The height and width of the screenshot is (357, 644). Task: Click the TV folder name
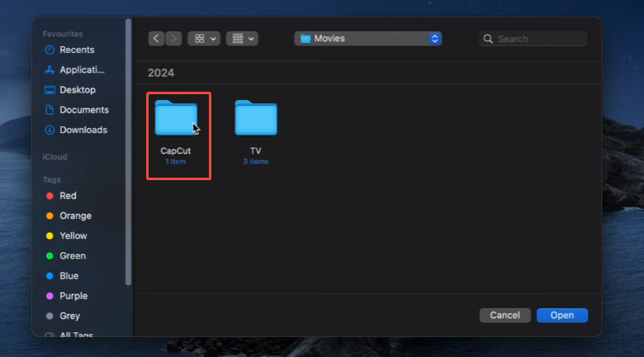[256, 151]
